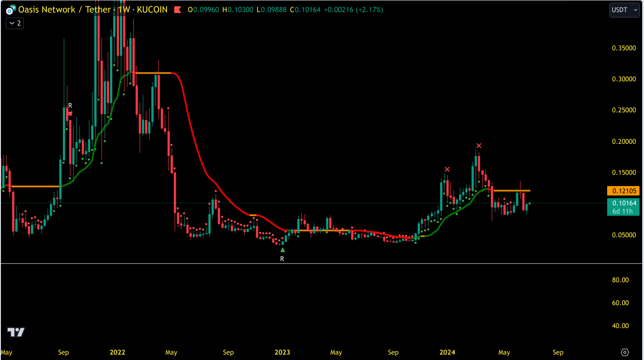Click the red X marker near 0.15000
The width and height of the screenshot is (644, 360).
tap(447, 169)
